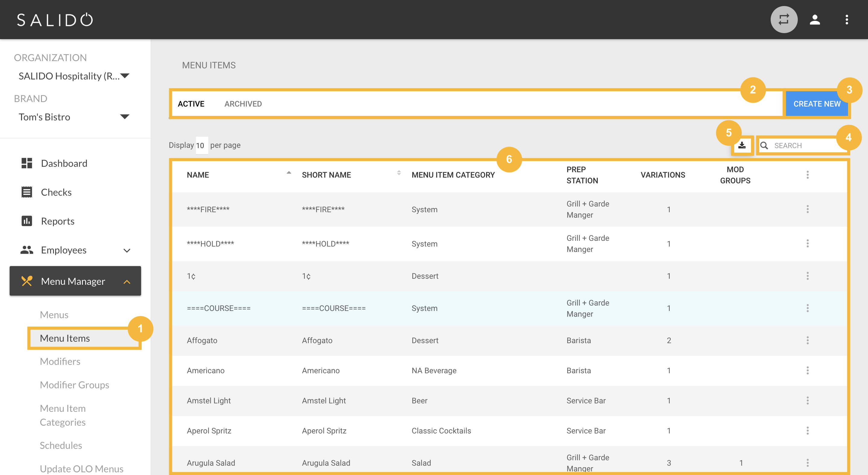Image resolution: width=868 pixels, height=475 pixels.
Task: Open row options for Americano
Action: point(807,370)
